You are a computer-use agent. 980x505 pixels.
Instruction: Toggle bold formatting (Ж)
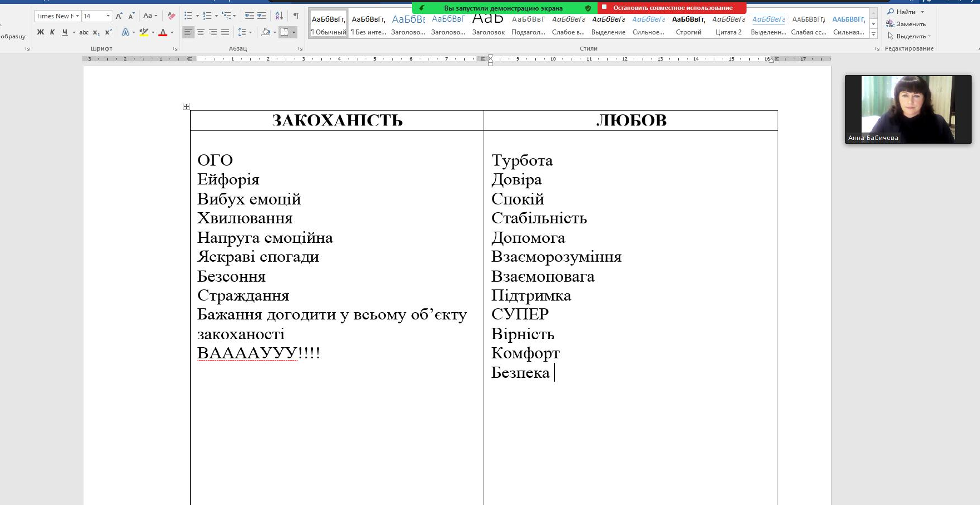[41, 32]
